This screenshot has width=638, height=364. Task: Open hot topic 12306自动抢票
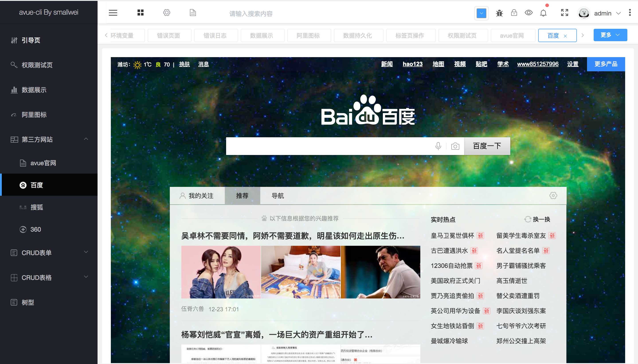[x=452, y=266]
